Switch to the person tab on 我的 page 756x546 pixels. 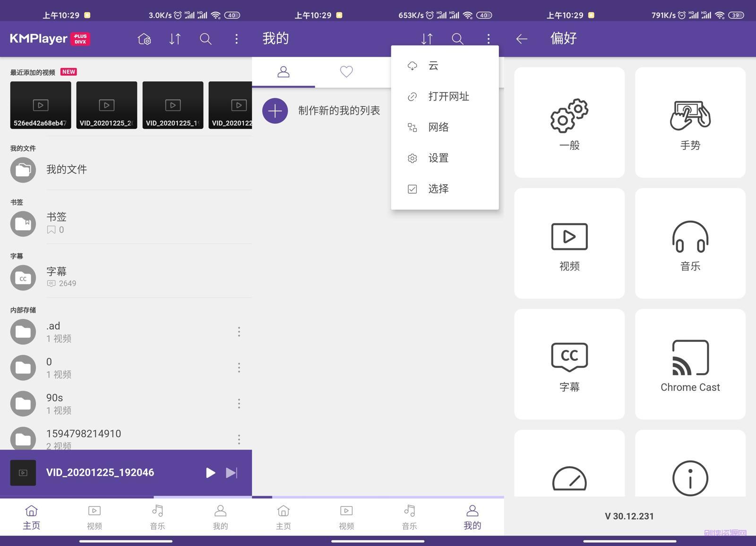click(x=283, y=72)
